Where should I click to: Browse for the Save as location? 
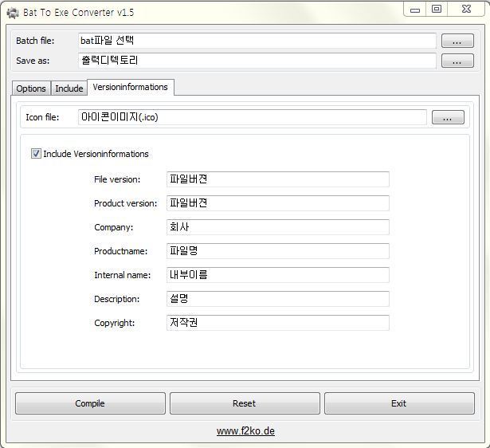457,61
